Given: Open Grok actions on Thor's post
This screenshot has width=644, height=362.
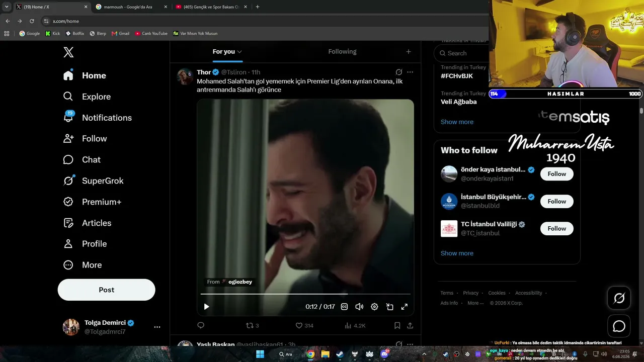Looking at the screenshot, I should pos(399,72).
